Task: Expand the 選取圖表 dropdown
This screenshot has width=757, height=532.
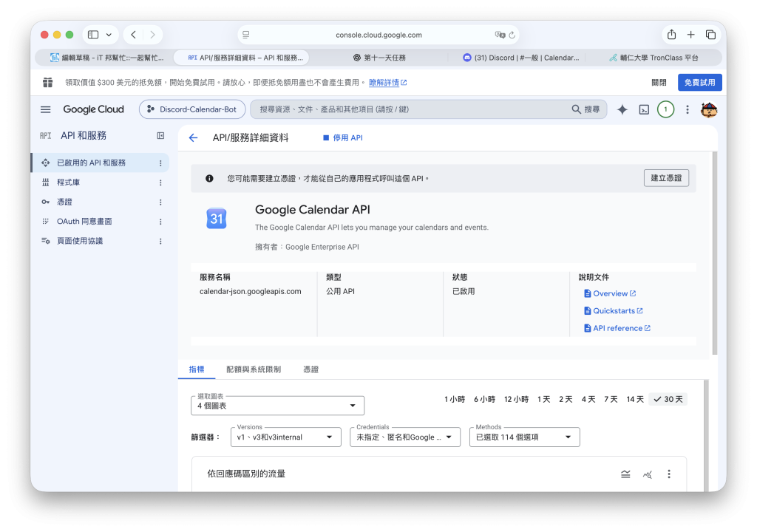Action: tap(278, 406)
